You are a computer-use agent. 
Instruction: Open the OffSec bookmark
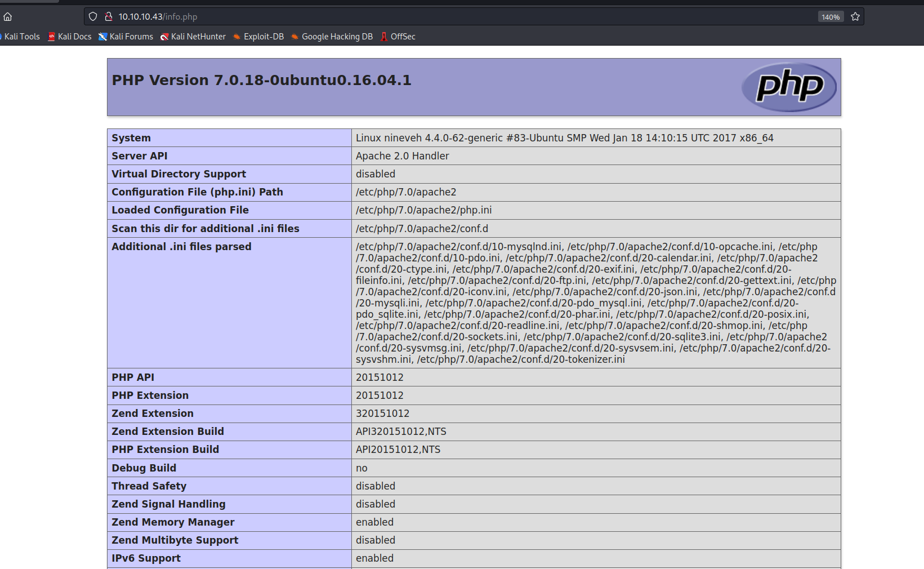click(398, 37)
